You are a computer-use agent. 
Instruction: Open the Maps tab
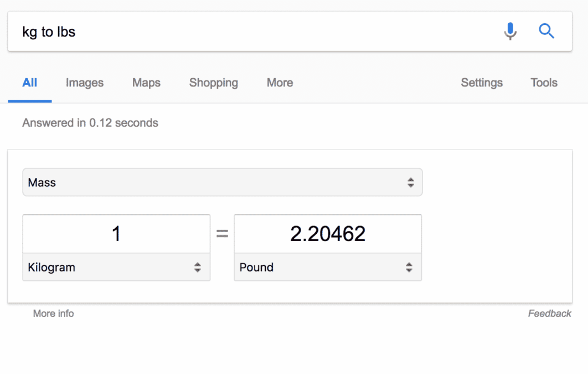pos(146,83)
